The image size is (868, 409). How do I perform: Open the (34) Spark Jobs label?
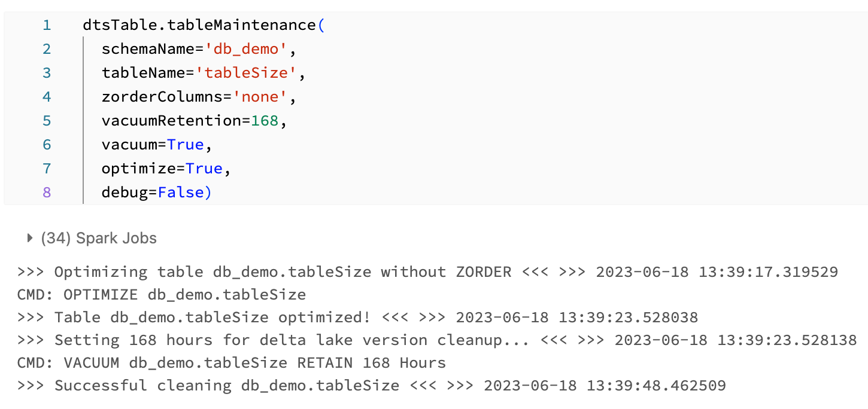tap(99, 238)
